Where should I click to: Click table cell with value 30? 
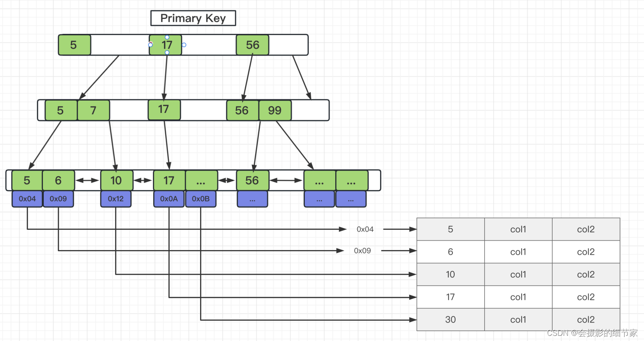pos(450,320)
